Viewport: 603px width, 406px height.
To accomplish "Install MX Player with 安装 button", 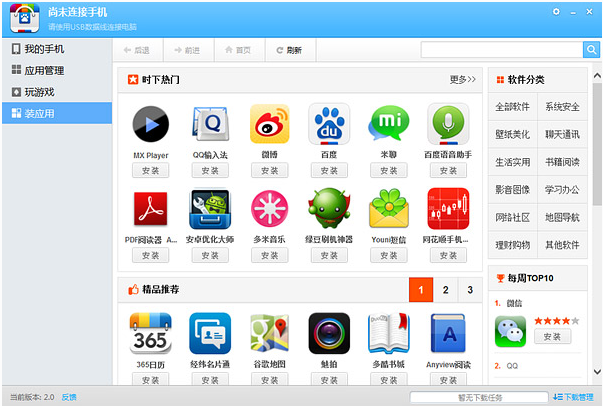I will click(150, 170).
